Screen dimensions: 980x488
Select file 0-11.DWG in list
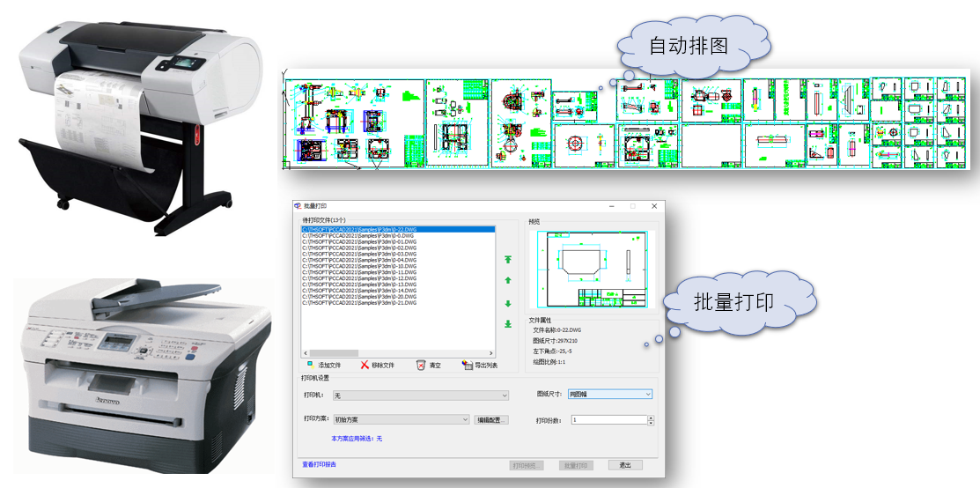[398, 272]
